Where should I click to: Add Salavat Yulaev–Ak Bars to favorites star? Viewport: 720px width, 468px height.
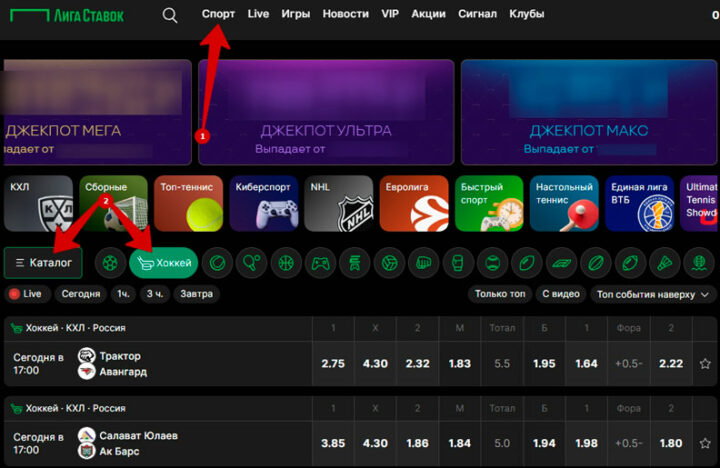(x=705, y=444)
